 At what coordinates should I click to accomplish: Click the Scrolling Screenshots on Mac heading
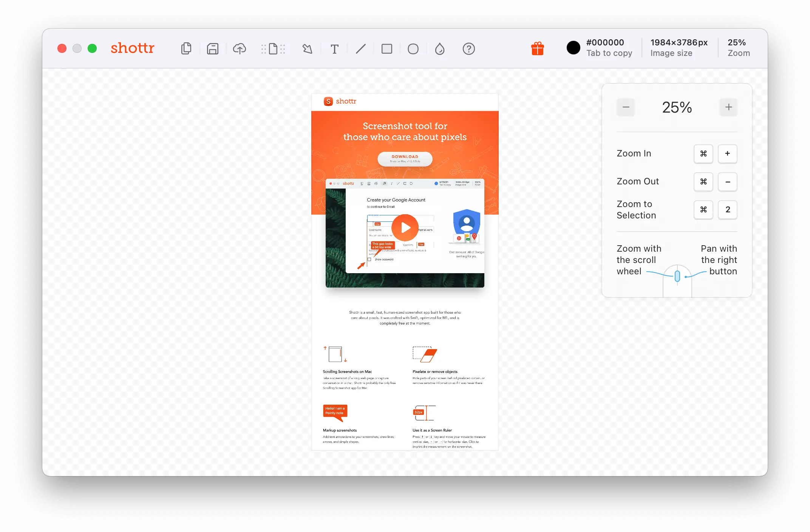click(347, 372)
